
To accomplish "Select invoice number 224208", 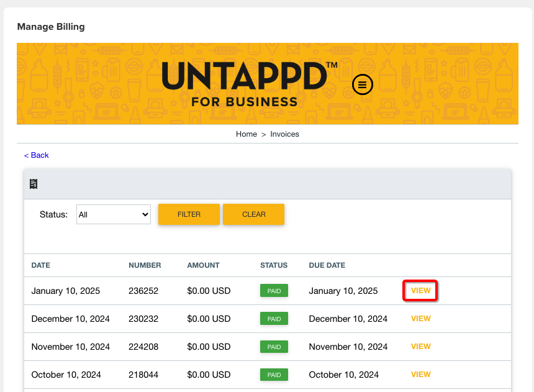I will pyautogui.click(x=143, y=347).
